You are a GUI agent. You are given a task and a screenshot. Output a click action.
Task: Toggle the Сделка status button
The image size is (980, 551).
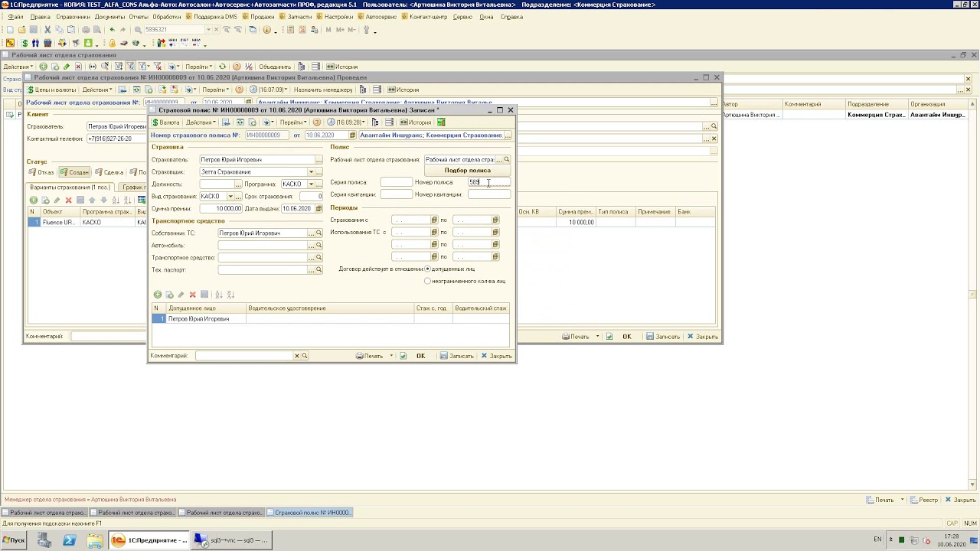point(109,172)
